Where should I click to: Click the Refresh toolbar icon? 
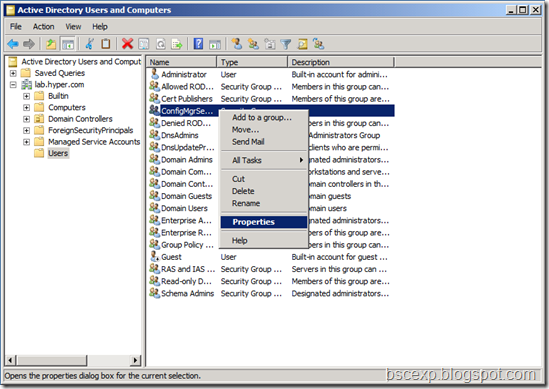(x=160, y=44)
